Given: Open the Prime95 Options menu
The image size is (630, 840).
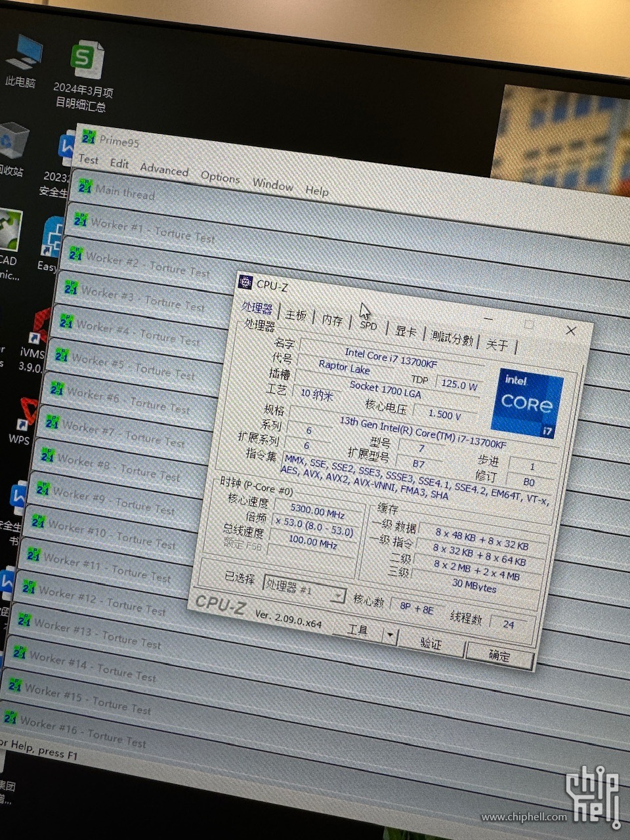Looking at the screenshot, I should 220,177.
